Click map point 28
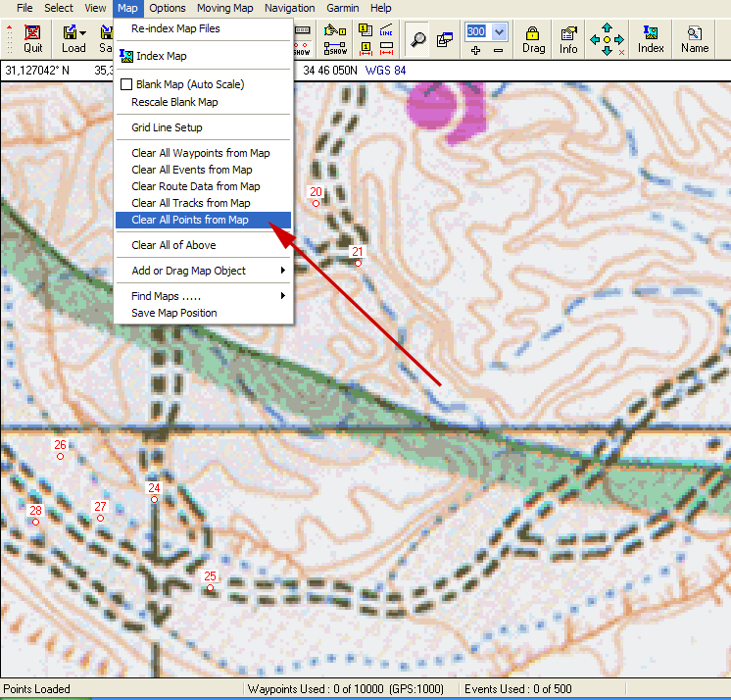The height and width of the screenshot is (700, 731). point(36,522)
